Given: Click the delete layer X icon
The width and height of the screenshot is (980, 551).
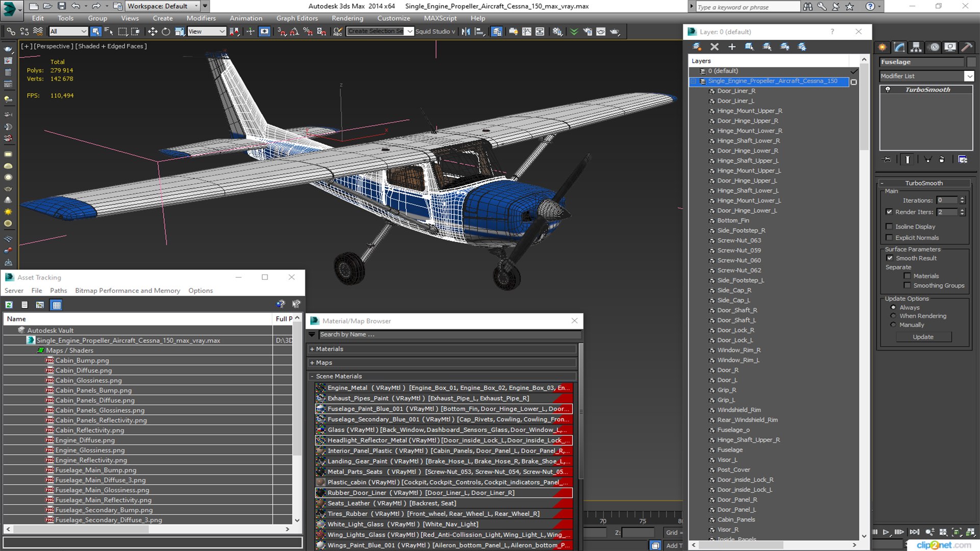Looking at the screenshot, I should pos(714,46).
